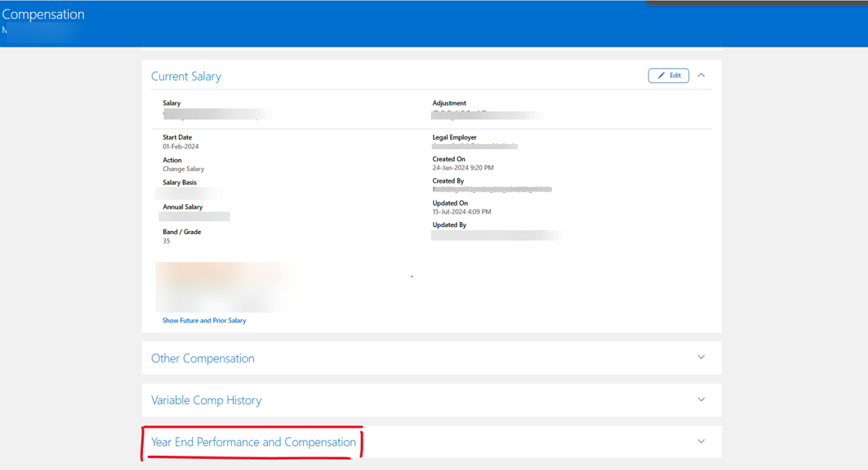Expand the Variable Comp History section
The image size is (868, 470).
[700, 399]
